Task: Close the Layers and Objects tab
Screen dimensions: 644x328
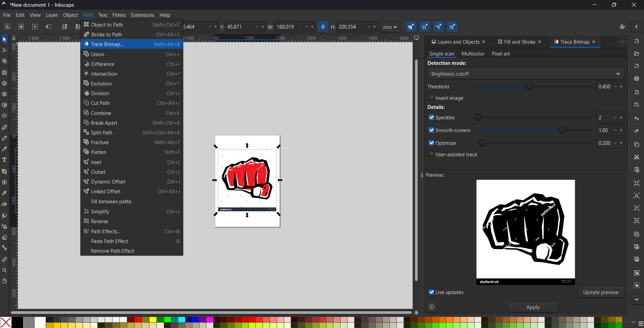Action: pos(484,42)
